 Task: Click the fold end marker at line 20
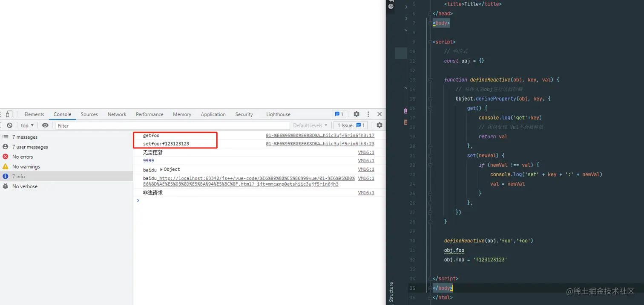pos(430,146)
